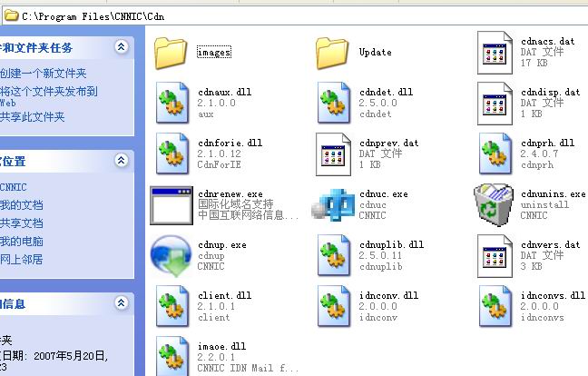
Task: Click the cdnprev.dat file name
Action: 389,143
